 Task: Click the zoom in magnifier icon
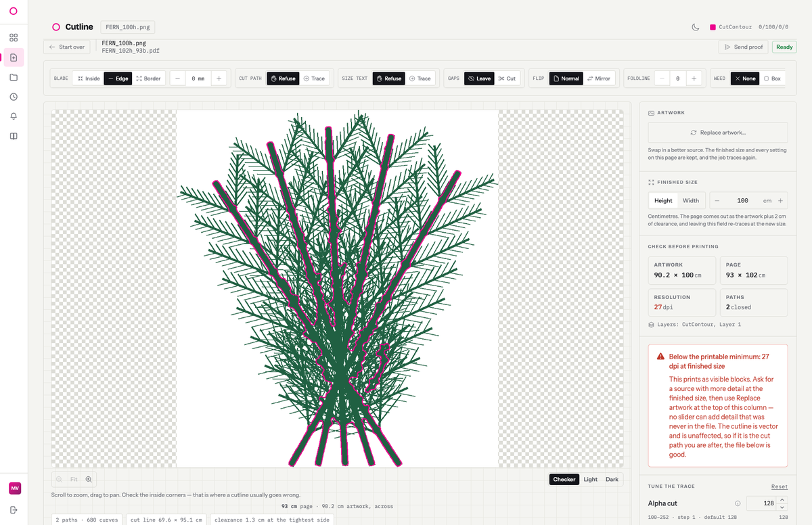pyautogui.click(x=89, y=479)
